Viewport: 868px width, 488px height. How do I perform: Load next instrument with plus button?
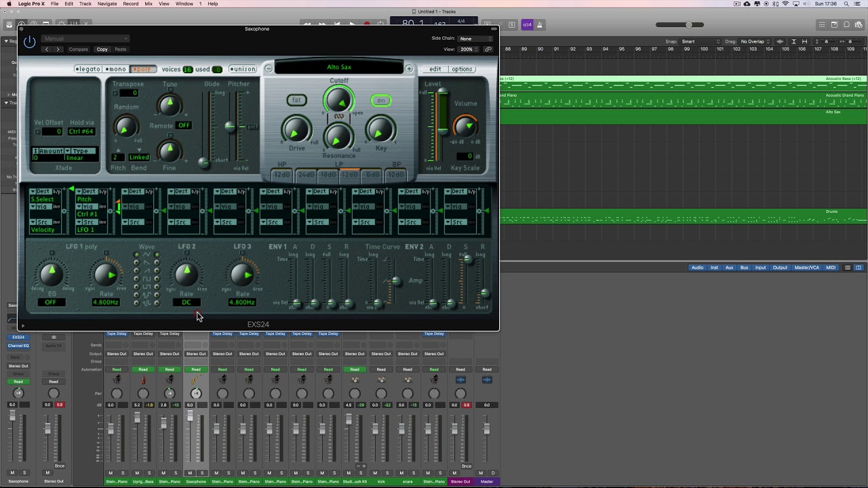pos(409,68)
